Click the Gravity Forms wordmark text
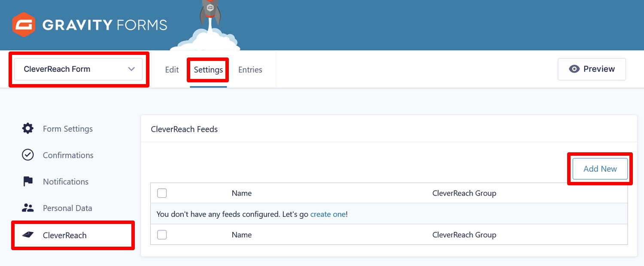 [105, 25]
